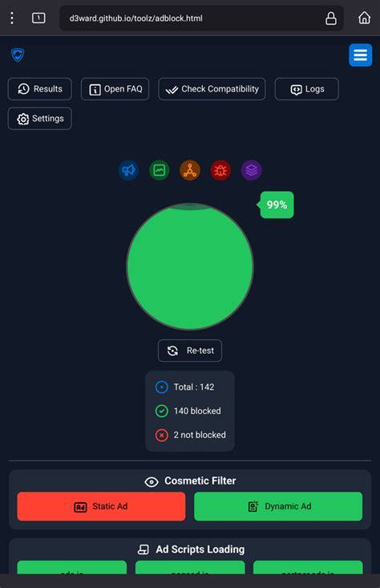Click Check Compatibility button
Image resolution: width=380 pixels, height=588 pixels.
click(x=212, y=89)
